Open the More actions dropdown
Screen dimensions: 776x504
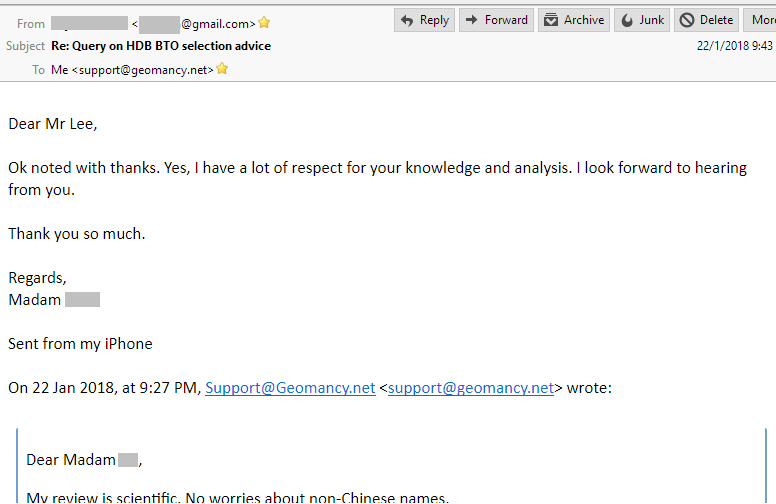762,20
